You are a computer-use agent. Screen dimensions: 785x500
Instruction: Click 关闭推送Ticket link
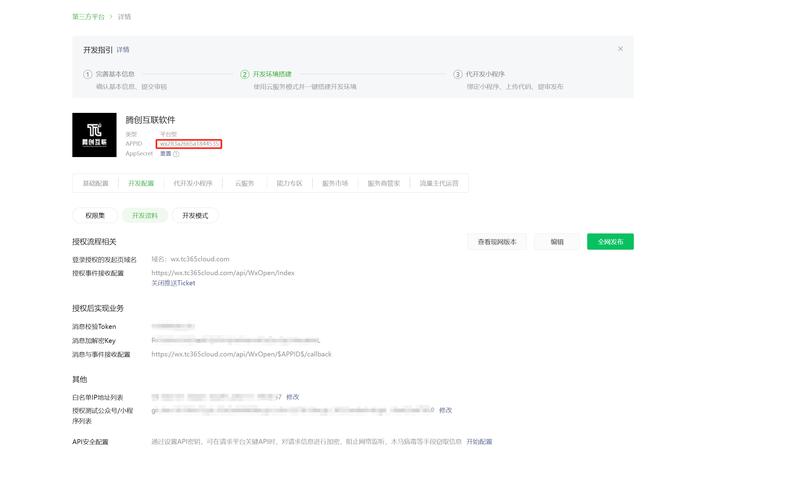[173, 283]
